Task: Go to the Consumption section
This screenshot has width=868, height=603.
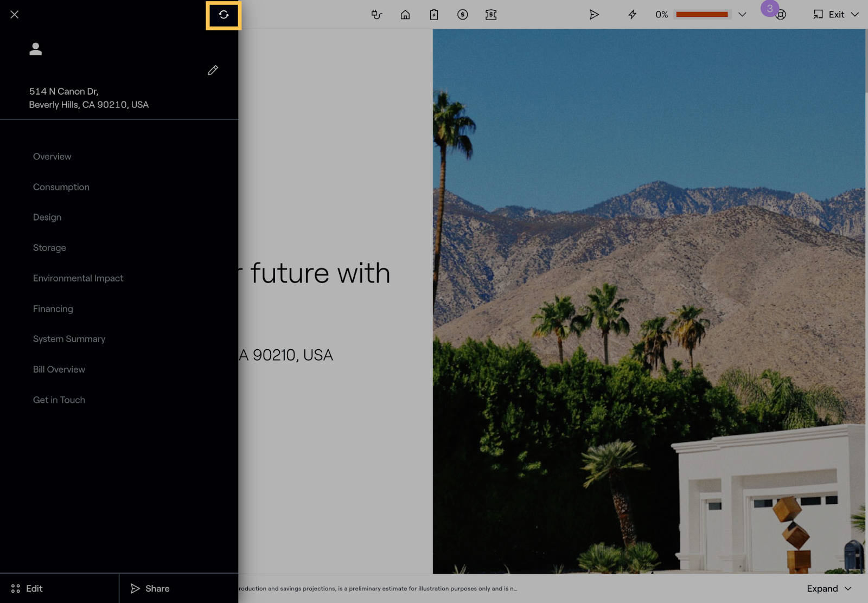Action: click(x=61, y=187)
